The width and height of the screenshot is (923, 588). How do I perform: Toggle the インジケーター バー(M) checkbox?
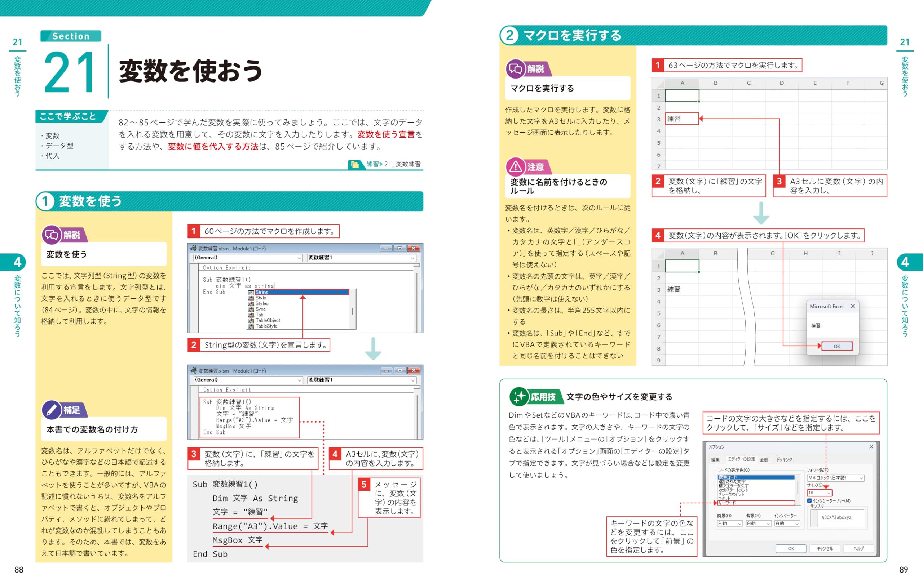coord(809,501)
